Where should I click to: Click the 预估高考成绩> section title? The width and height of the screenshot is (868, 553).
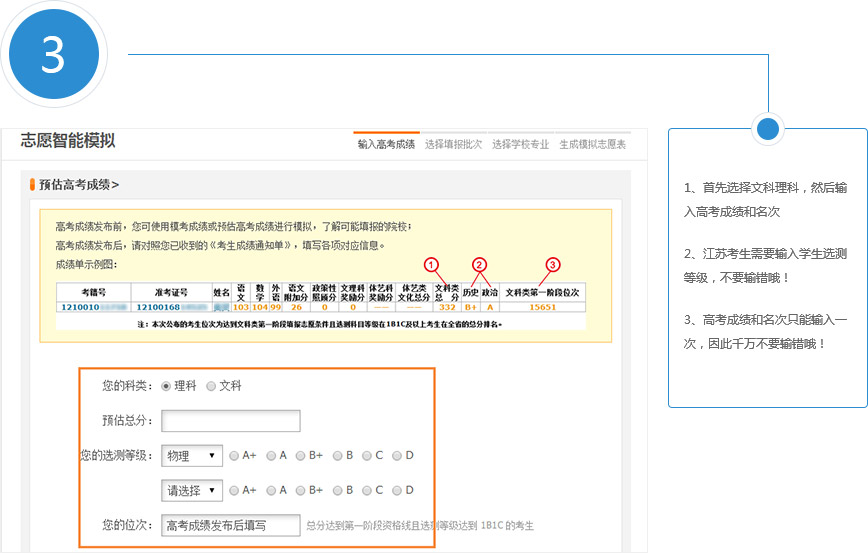tap(79, 185)
